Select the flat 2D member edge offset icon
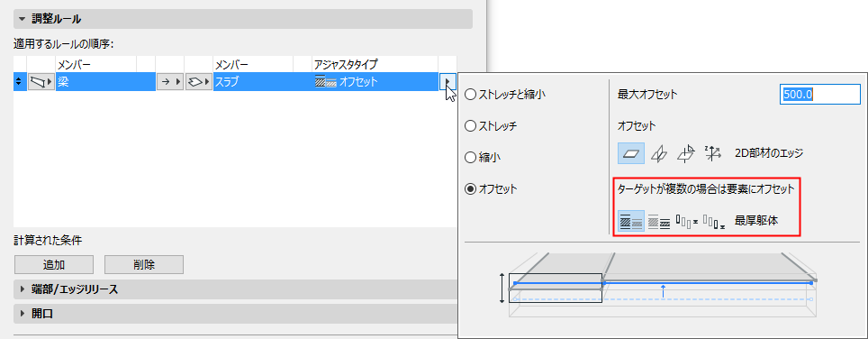868x339 pixels. (x=631, y=153)
